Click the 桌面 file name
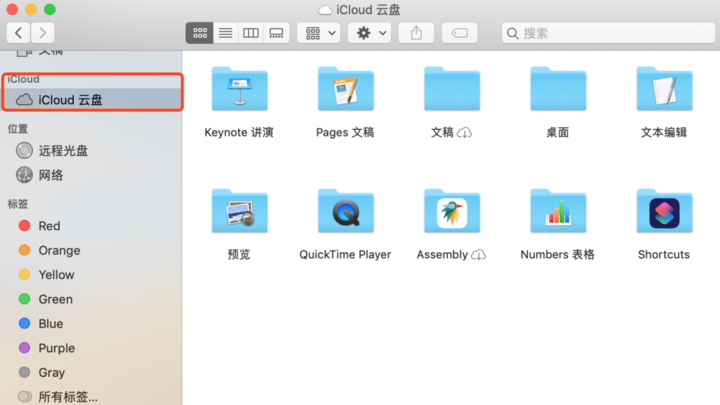The width and height of the screenshot is (720, 405). click(557, 133)
